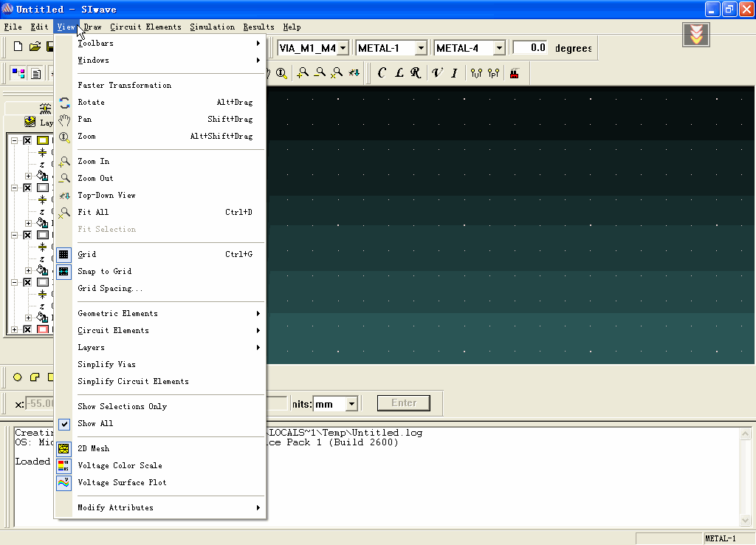Uncheck the yellow-swatch layer's visibility checkbox
The width and height of the screenshot is (756, 545).
27,140
